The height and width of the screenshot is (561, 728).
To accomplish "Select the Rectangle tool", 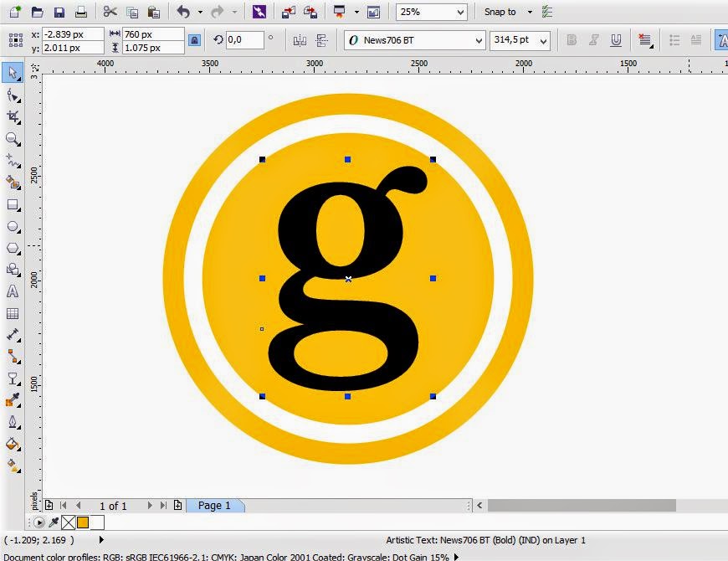I will pos(13,205).
